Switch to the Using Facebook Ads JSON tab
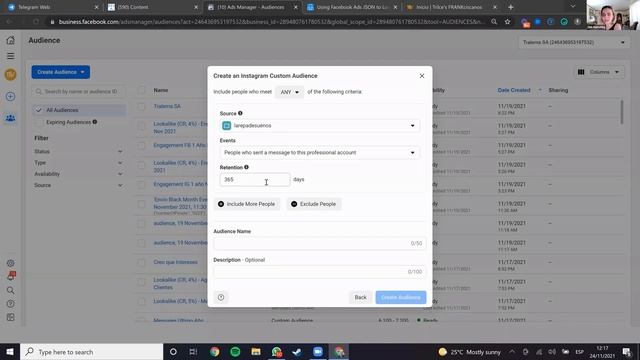The image size is (640, 360). coord(351,7)
